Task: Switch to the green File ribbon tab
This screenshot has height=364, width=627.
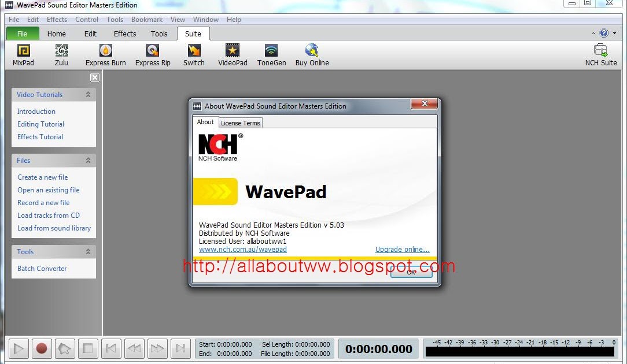Action: click(23, 34)
